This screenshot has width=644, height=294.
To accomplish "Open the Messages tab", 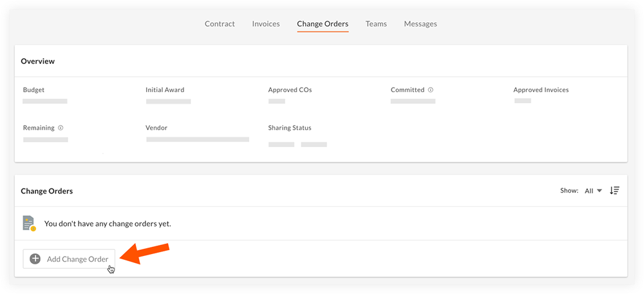I will [421, 24].
